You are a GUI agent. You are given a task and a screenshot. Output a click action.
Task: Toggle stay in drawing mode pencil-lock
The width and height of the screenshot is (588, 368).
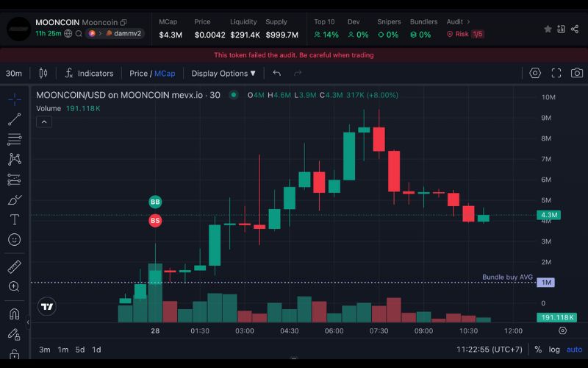pos(14,334)
